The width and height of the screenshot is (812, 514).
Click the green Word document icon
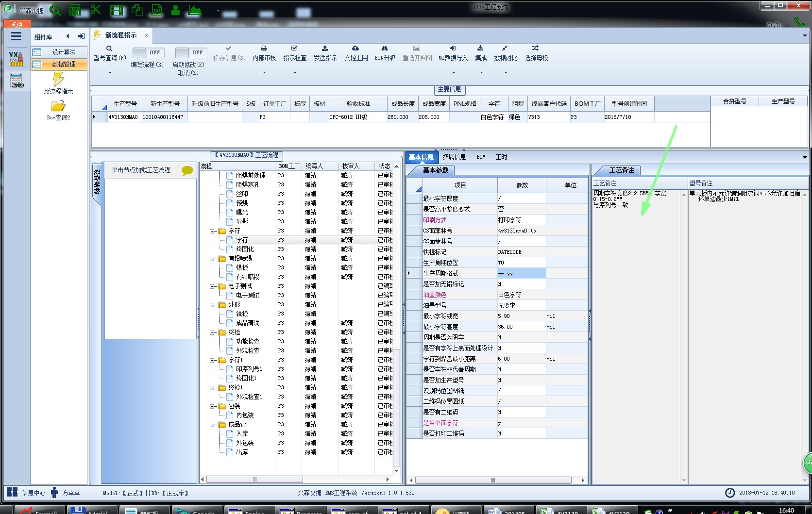coord(157,10)
